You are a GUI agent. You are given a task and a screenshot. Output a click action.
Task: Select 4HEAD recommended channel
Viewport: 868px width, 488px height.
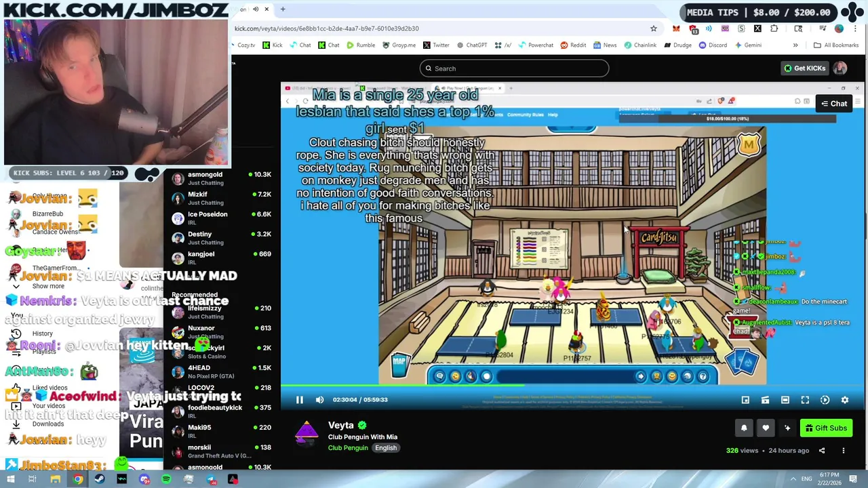[x=221, y=371]
